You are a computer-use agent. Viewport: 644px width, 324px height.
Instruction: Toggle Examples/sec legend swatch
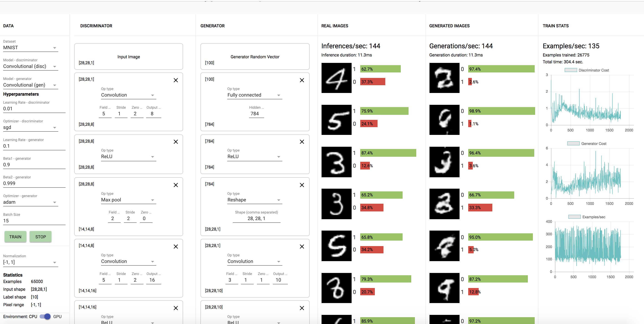(574, 217)
